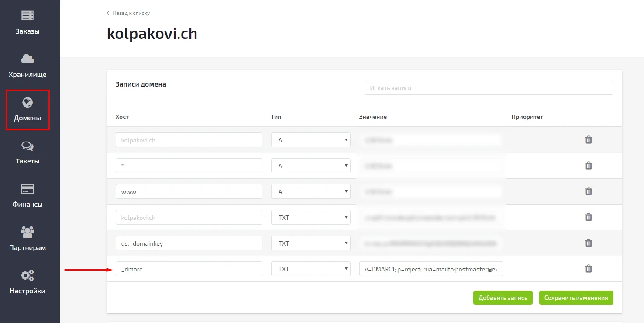
Task: Open type dropdown for us._domainkey record
Action: tap(311, 243)
